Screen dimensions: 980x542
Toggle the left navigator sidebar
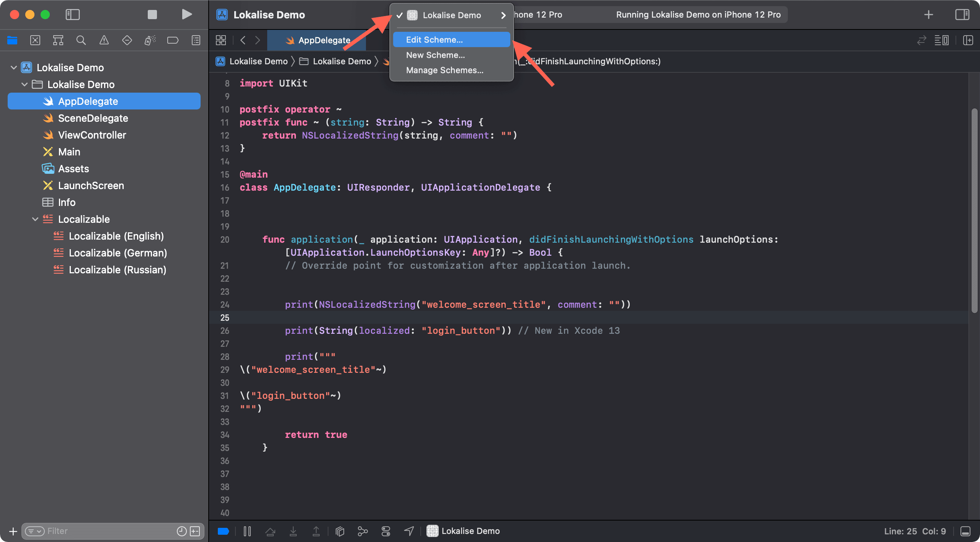(72, 15)
